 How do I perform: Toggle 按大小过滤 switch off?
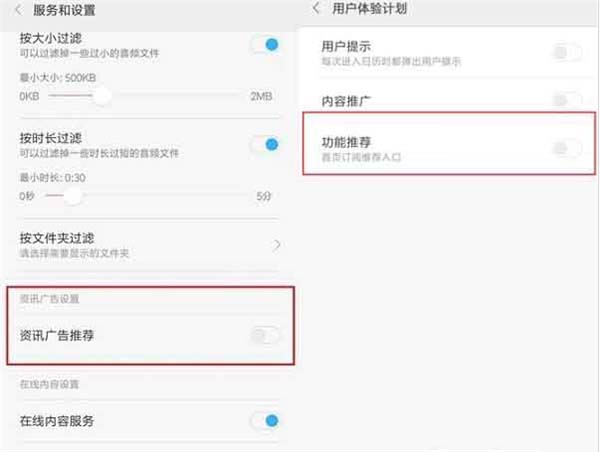coord(266,45)
